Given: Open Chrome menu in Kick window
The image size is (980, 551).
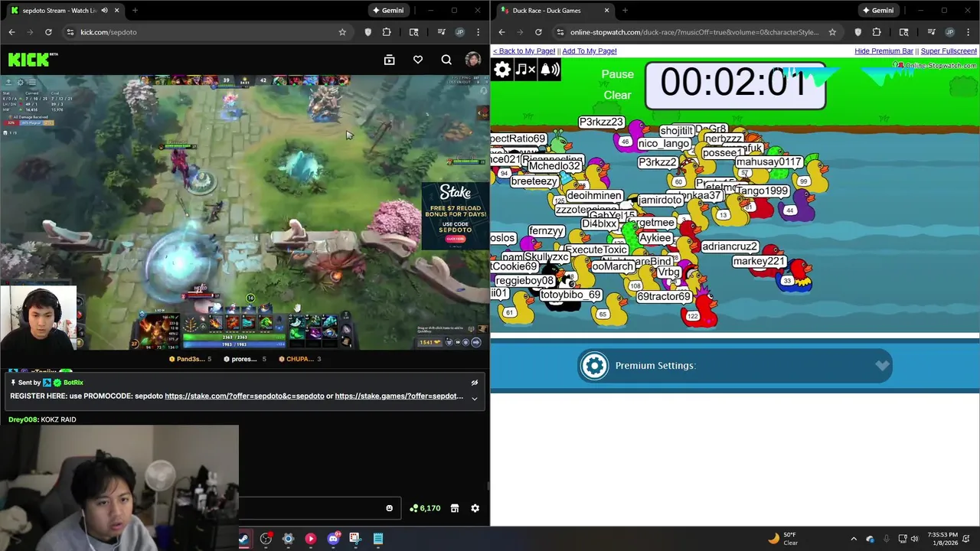Looking at the screenshot, I should click(x=479, y=32).
